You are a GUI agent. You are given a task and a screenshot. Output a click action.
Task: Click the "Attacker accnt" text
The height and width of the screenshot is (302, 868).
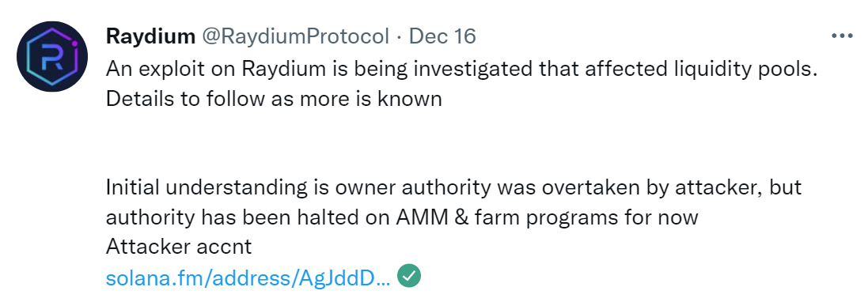178,247
